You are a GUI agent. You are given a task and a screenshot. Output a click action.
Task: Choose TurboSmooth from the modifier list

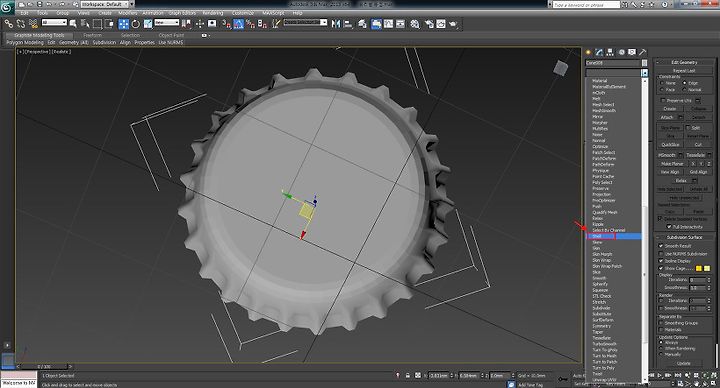604,344
